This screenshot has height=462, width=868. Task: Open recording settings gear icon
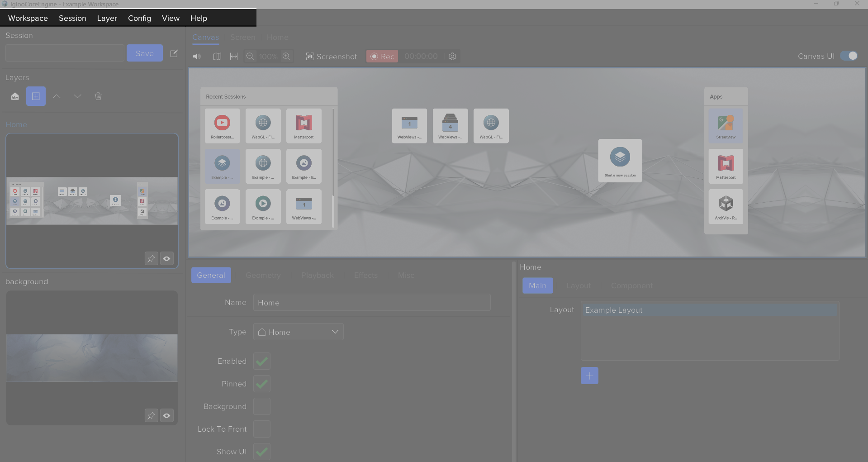click(452, 57)
